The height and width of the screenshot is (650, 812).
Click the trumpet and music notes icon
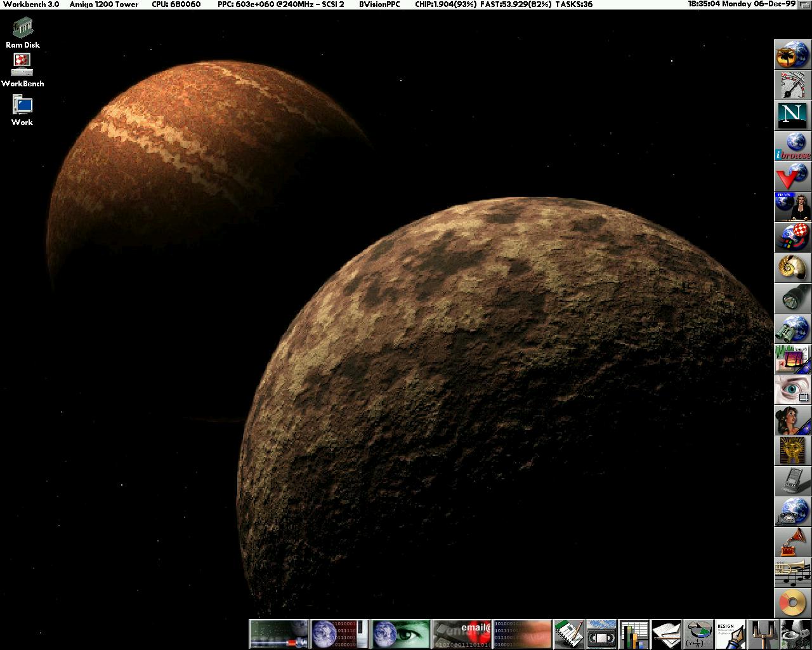click(x=792, y=572)
